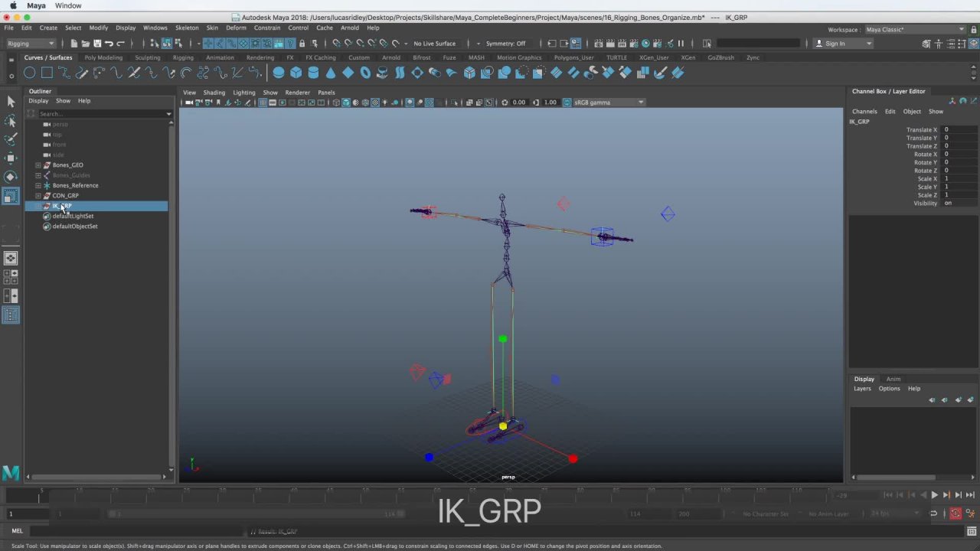Toggle the Auto Keyframe button
The image size is (980, 551).
point(955,514)
